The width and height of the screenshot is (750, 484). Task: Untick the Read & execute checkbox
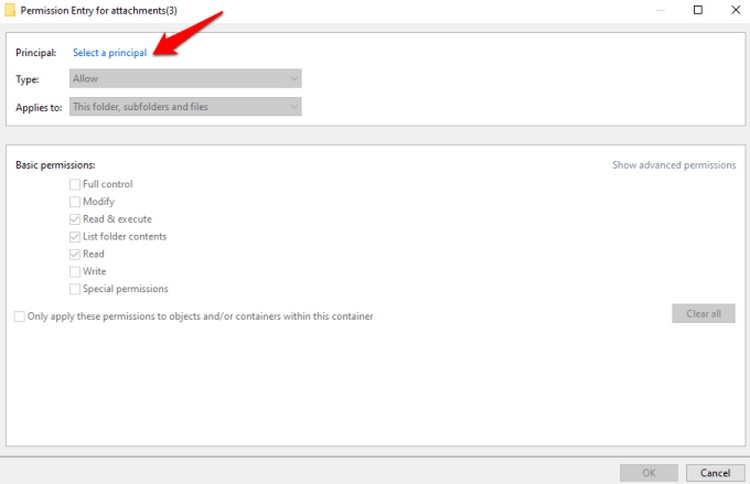[x=75, y=219]
